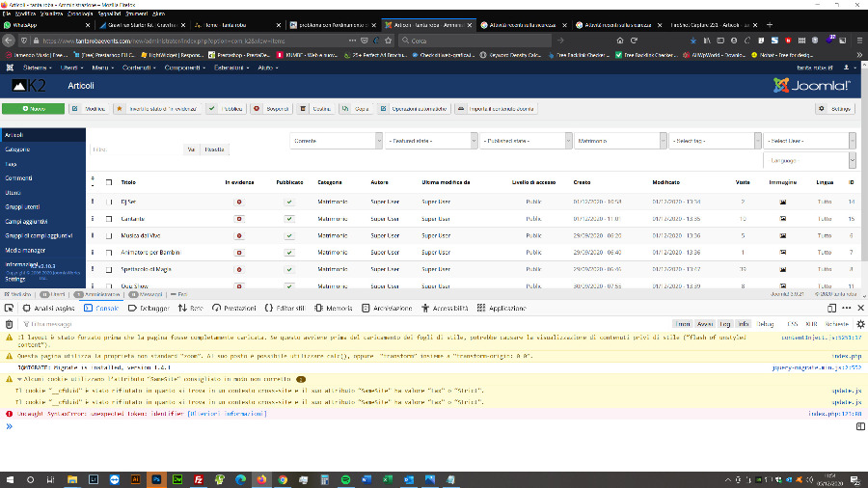Expand the Componenti menu in the Joomla bar

pyautogui.click(x=184, y=68)
